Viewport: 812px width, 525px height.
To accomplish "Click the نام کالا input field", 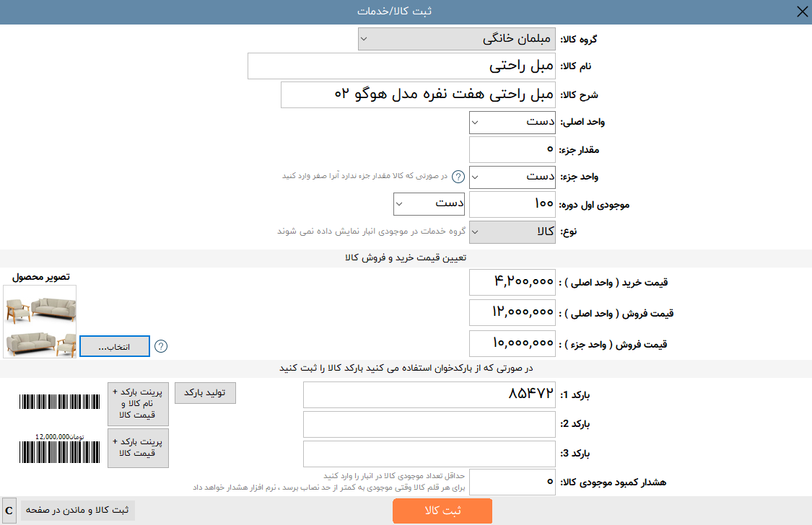I will [x=401, y=66].
